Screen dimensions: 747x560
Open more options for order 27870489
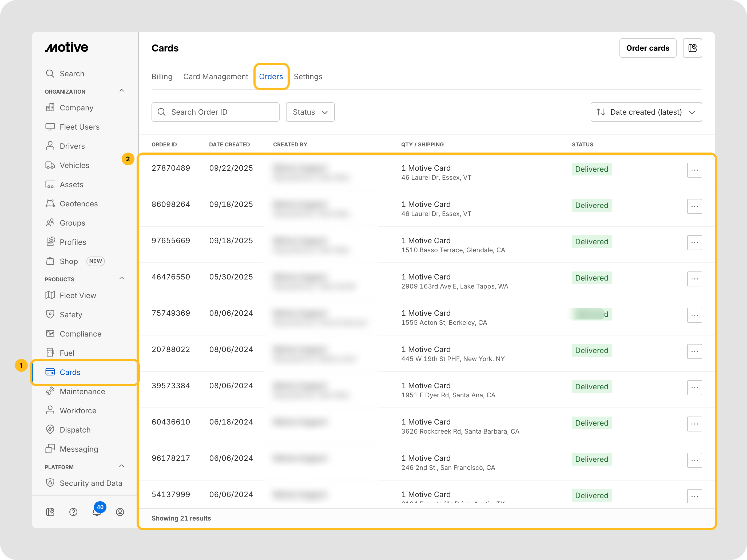click(694, 170)
